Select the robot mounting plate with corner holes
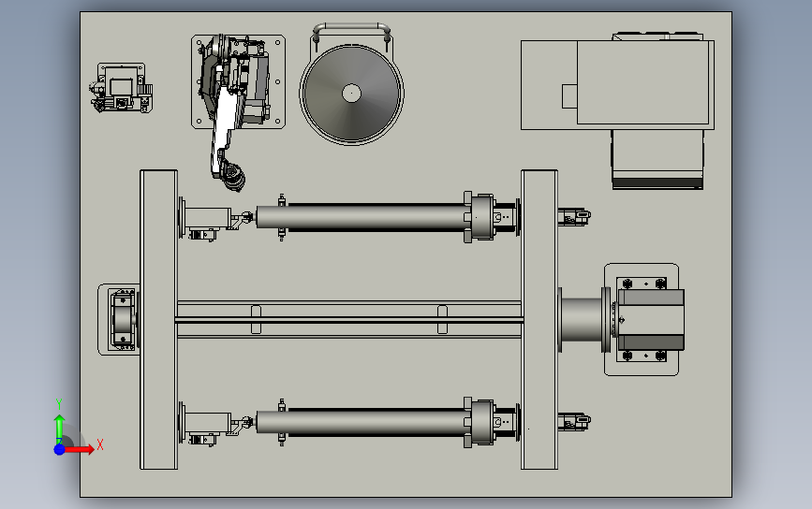This screenshot has width=812, height=509. (238, 81)
